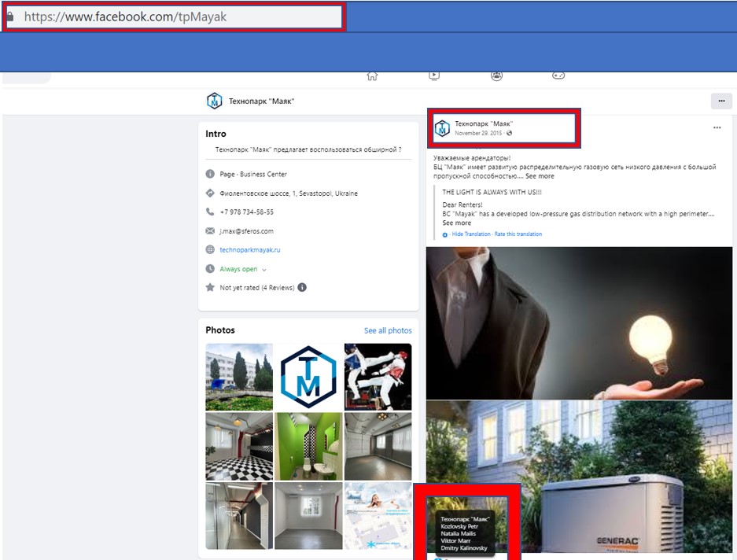Open the See all photos link
The image size is (737, 560).
[388, 330]
